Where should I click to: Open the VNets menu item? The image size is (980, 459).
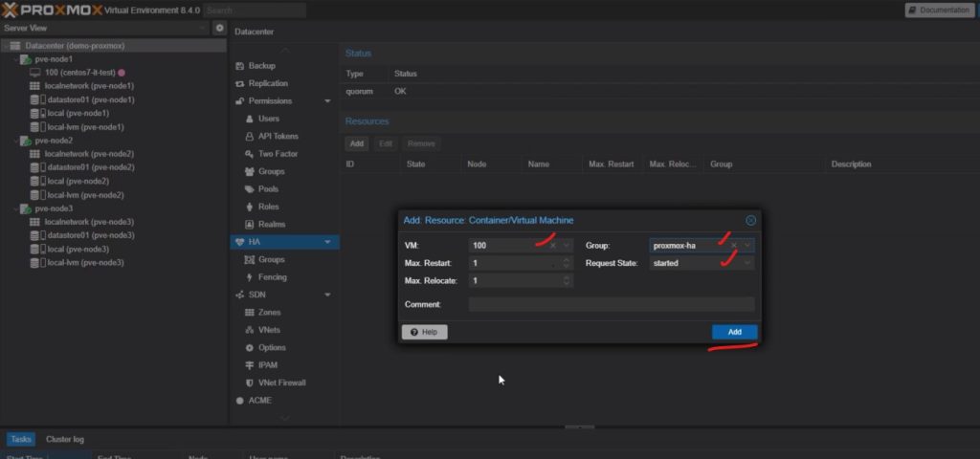[269, 330]
